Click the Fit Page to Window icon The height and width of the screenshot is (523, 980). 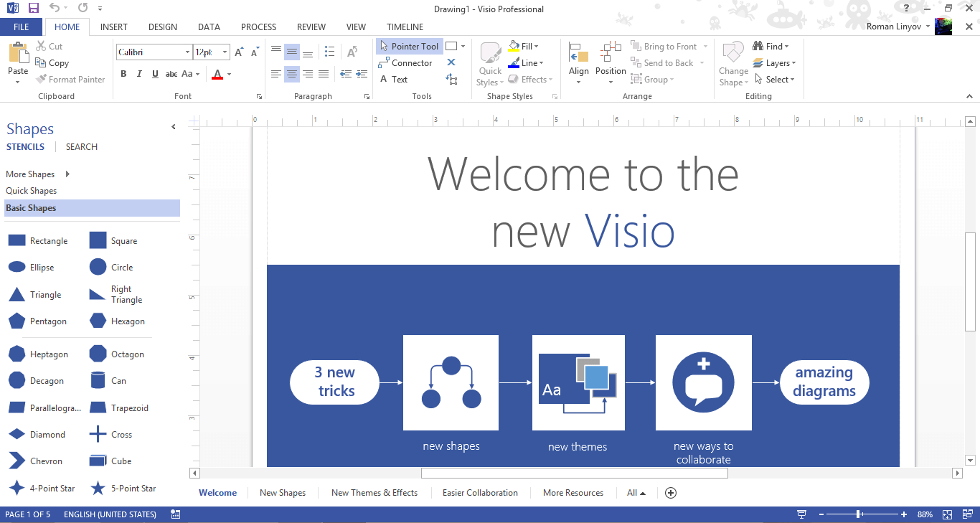click(x=947, y=514)
